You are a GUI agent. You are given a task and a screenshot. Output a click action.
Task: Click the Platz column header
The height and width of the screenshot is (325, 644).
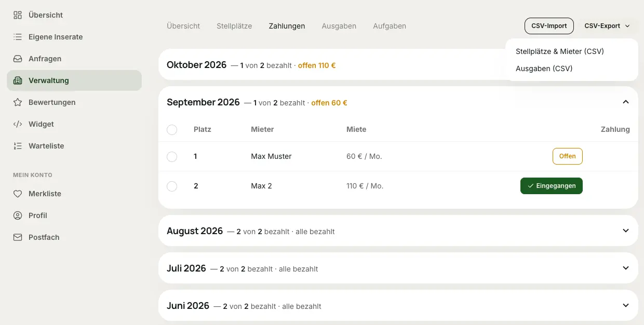(x=203, y=129)
